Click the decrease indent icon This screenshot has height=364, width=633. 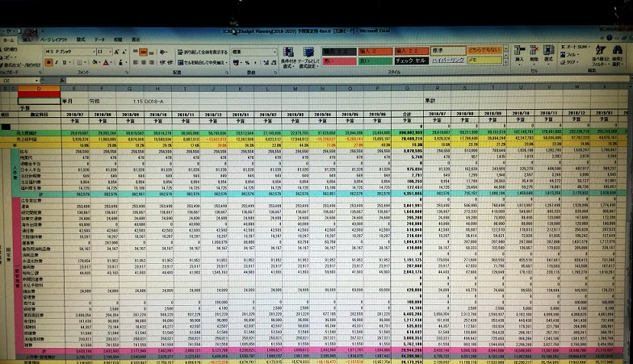pyautogui.click(x=161, y=63)
